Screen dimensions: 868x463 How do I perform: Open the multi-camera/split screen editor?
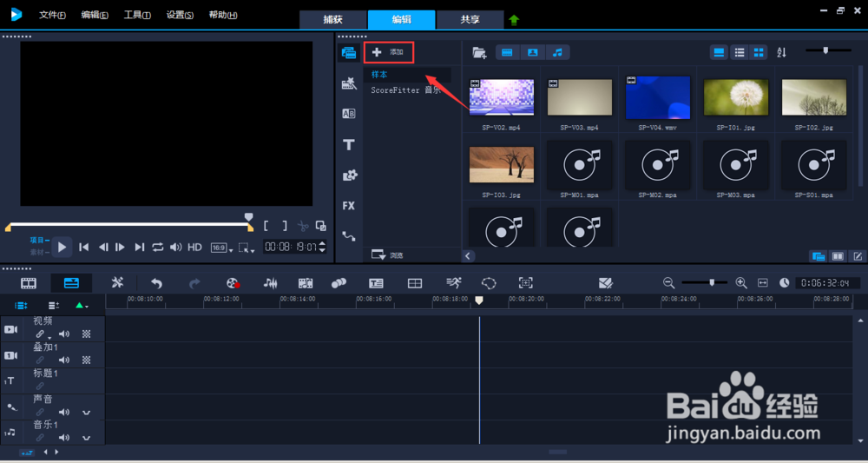point(415,283)
